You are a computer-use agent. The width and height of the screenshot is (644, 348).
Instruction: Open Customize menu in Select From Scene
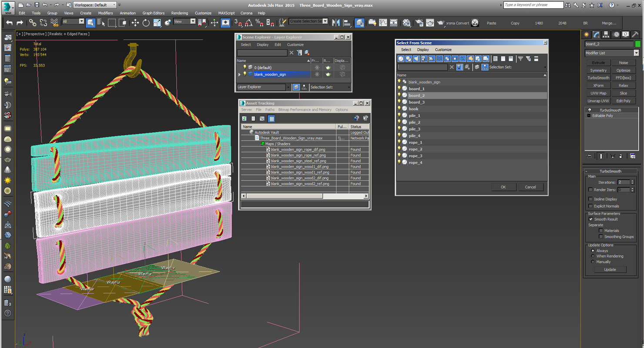(443, 50)
